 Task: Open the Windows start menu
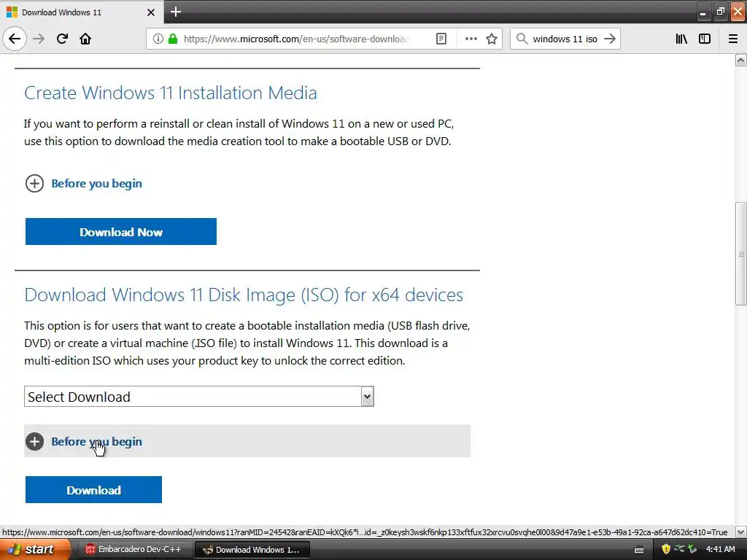coord(34,550)
